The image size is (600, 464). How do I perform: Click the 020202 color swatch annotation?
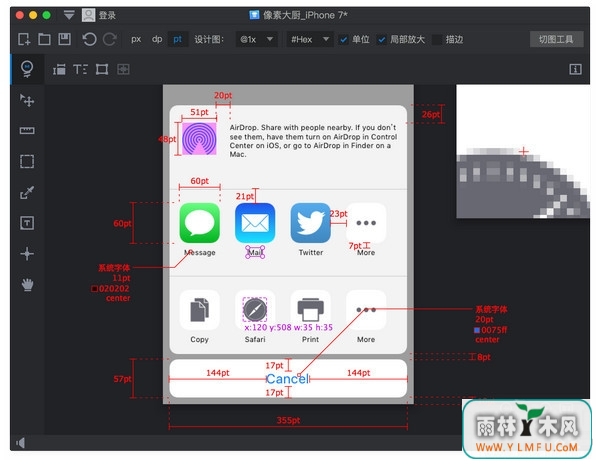[x=95, y=288]
